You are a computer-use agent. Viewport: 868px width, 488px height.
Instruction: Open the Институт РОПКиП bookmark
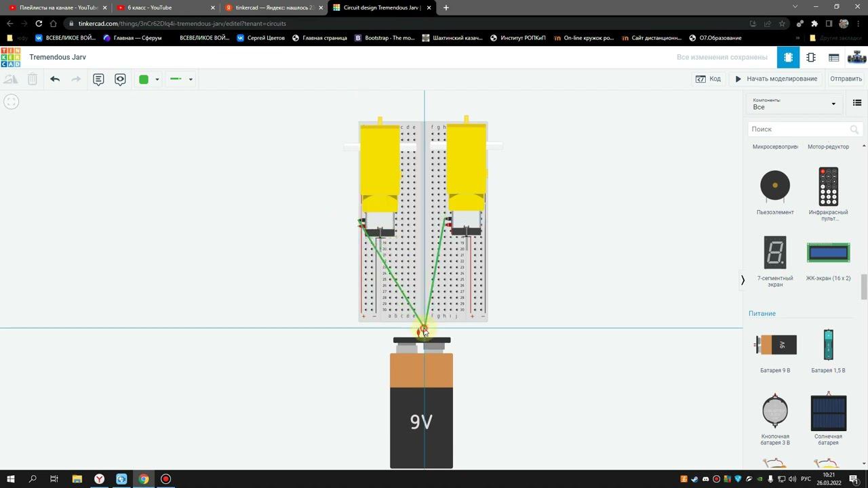click(x=517, y=38)
